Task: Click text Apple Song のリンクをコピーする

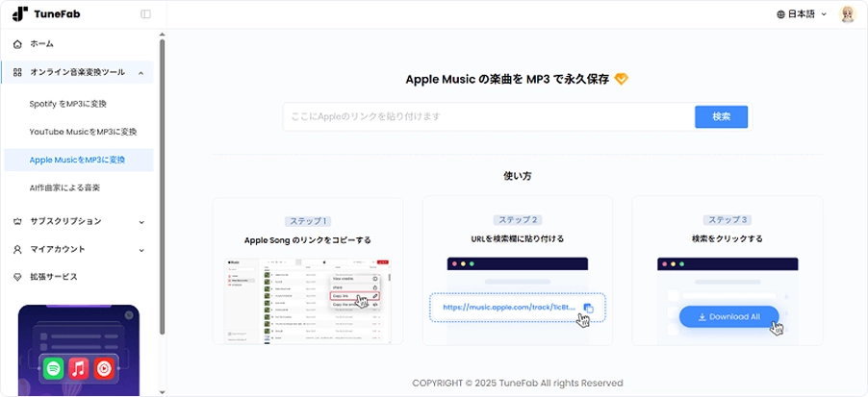Action: (308, 240)
